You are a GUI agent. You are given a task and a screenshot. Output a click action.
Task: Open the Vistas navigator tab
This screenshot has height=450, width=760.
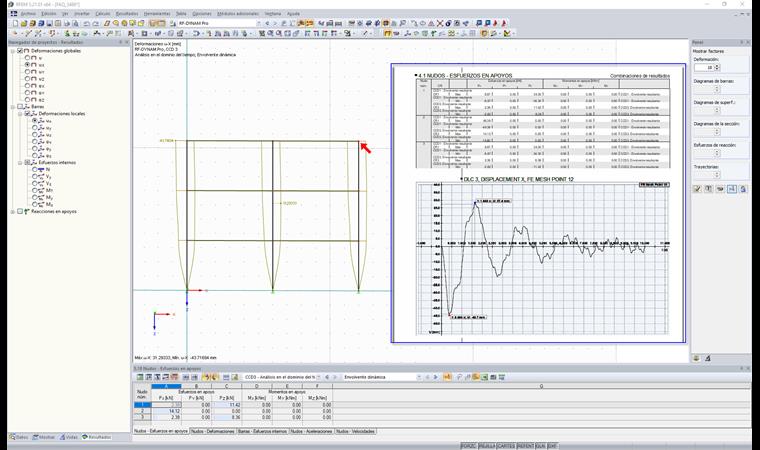click(x=68, y=437)
